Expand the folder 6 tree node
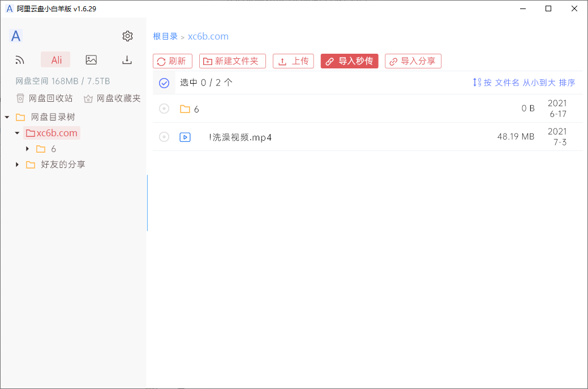Viewport: 588px width, 389px height. (x=27, y=149)
